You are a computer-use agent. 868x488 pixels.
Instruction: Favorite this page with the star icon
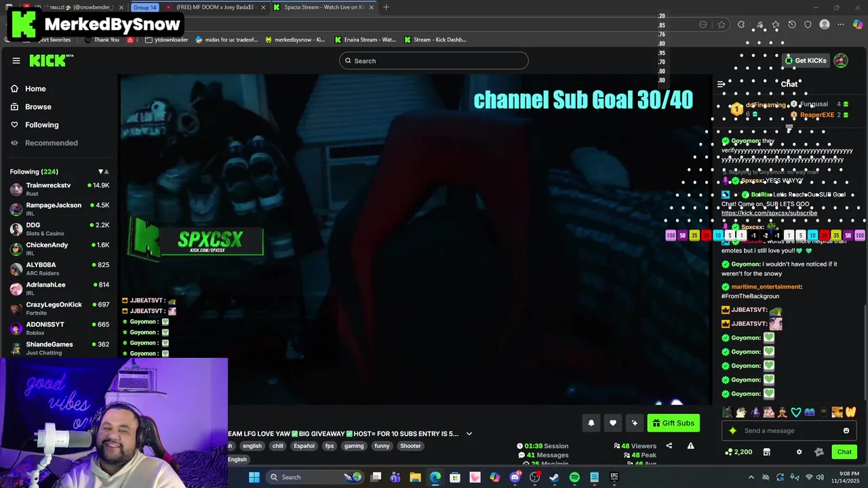[x=722, y=24]
